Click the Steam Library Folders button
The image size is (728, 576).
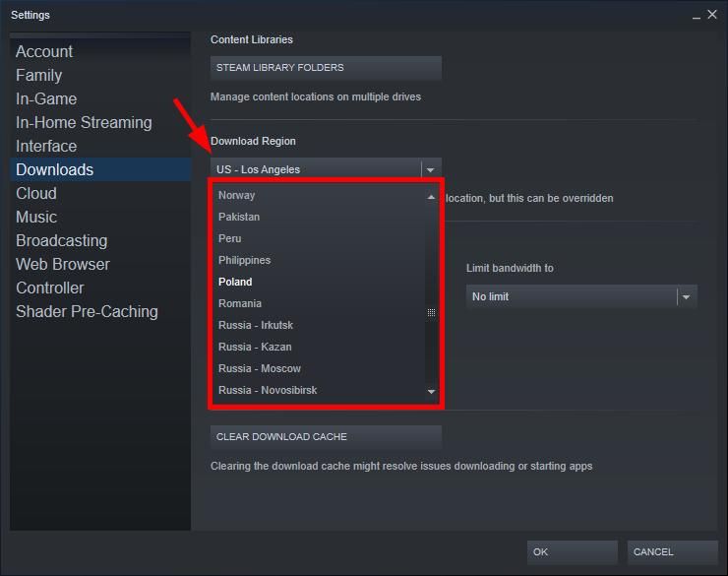pos(326,68)
